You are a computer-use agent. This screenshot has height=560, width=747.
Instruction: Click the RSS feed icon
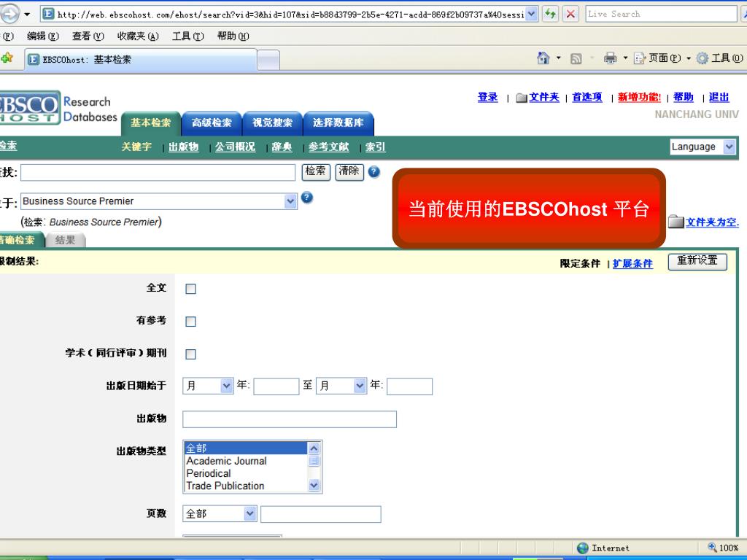tap(576, 58)
